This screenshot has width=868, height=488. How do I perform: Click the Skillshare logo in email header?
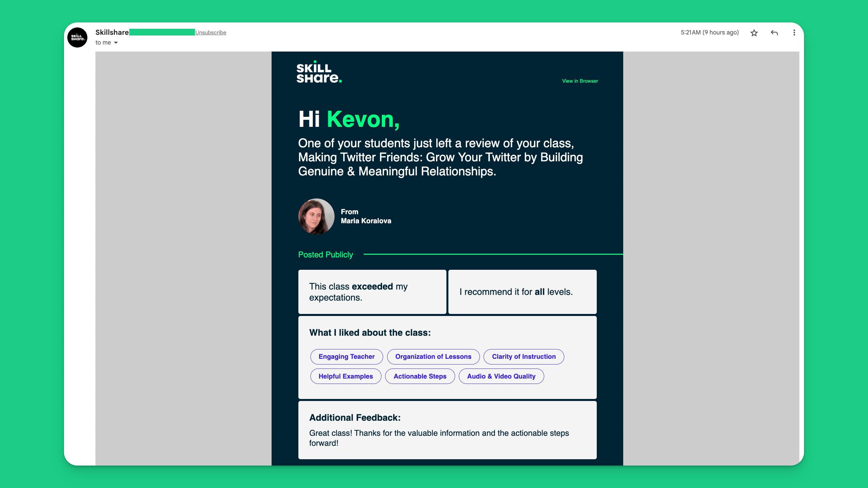pos(319,72)
